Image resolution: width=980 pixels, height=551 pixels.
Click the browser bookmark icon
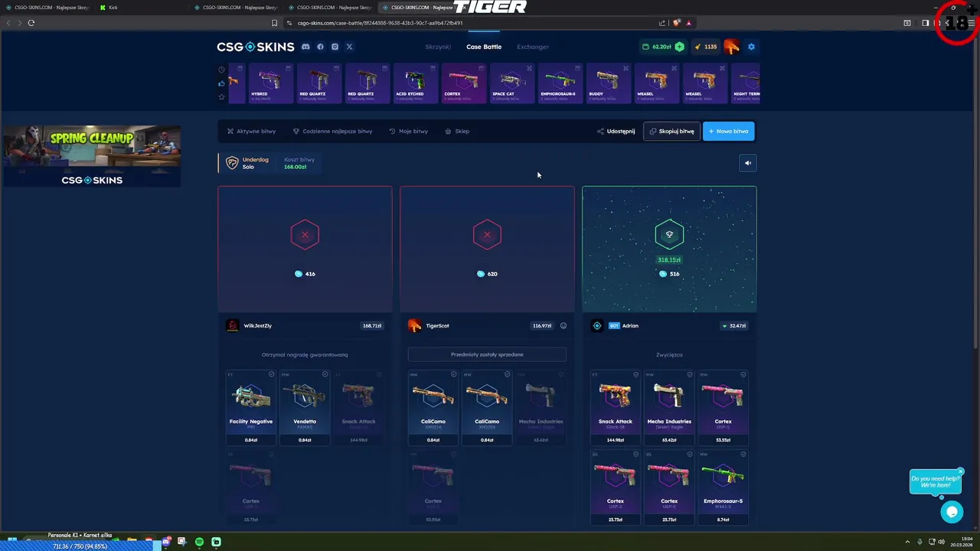point(274,23)
